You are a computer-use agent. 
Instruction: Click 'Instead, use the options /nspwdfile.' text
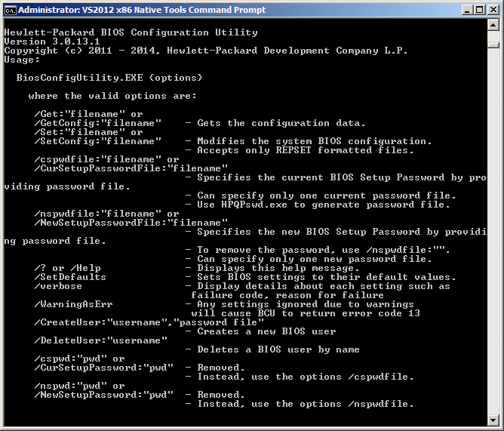click(x=306, y=404)
